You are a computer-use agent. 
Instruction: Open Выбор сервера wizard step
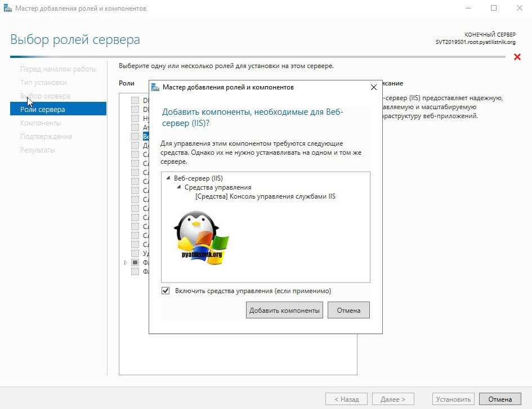[45, 96]
